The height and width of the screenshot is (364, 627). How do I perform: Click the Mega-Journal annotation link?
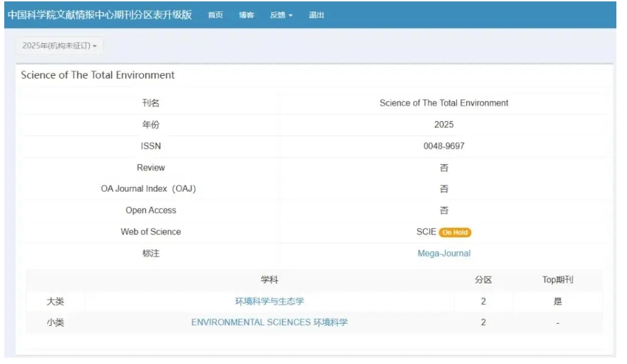444,254
